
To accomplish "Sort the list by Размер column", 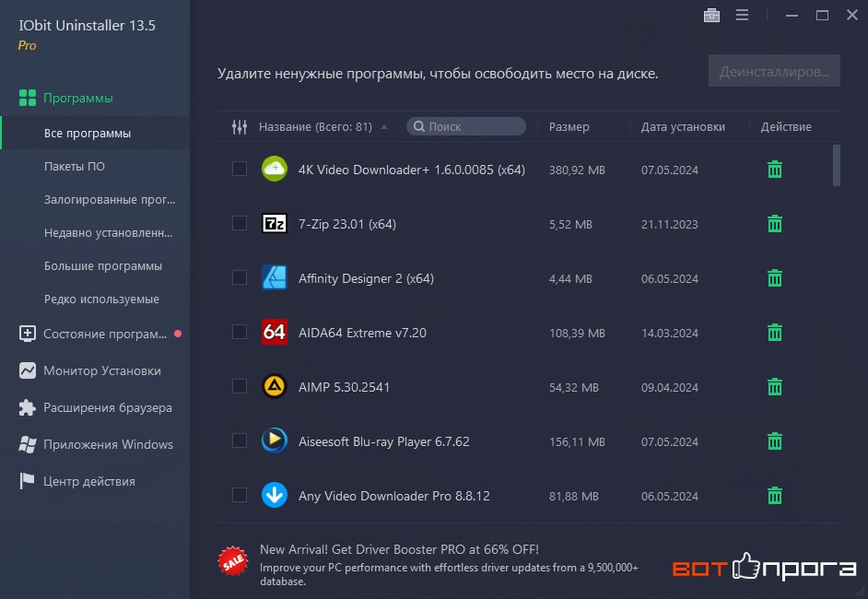I will (569, 127).
